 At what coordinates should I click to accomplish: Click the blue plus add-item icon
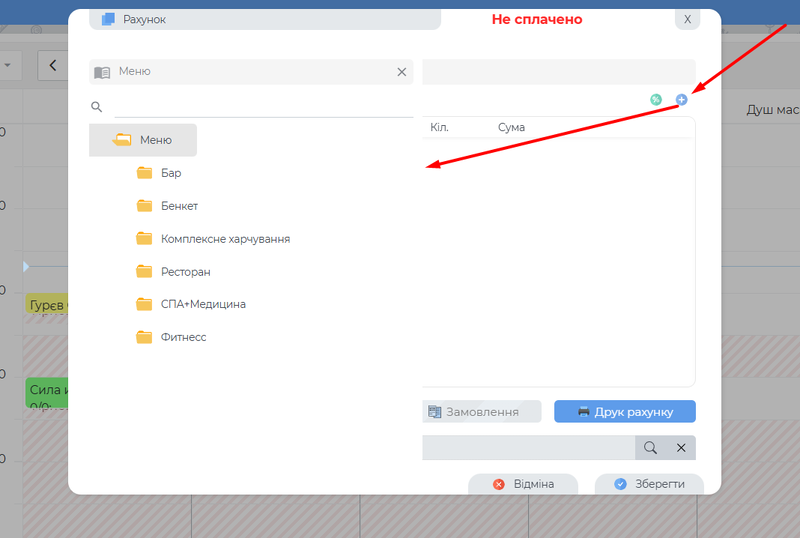(x=682, y=99)
